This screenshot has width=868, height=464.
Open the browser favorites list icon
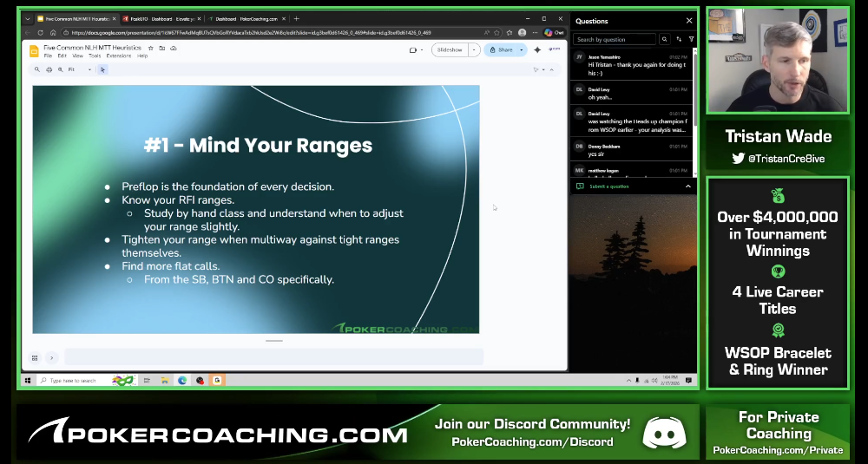[509, 33]
